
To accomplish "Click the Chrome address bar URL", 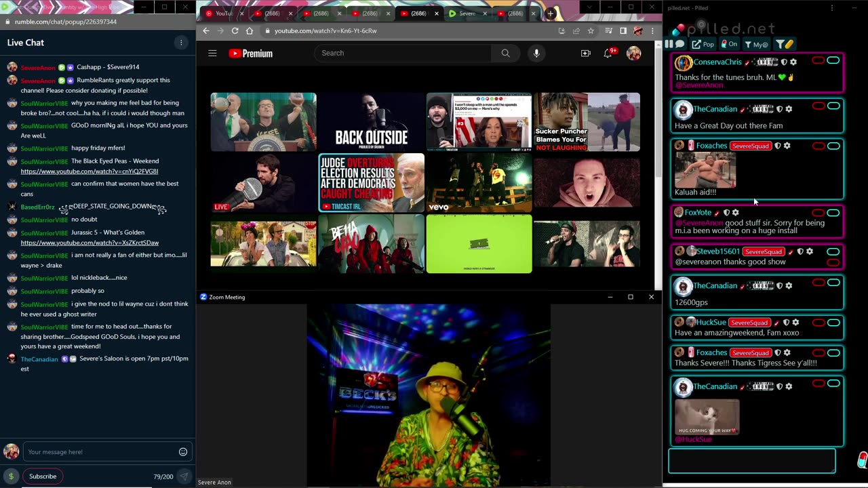I will [325, 30].
